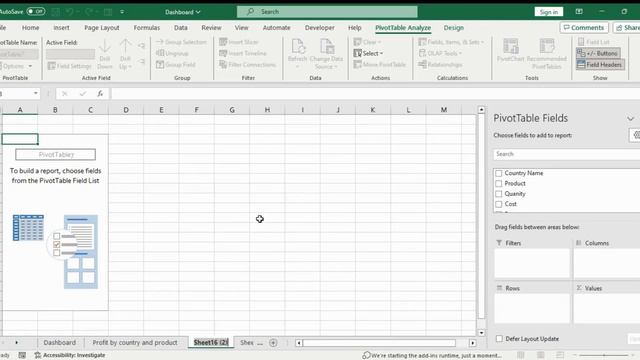Image resolution: width=640 pixels, height=360 pixels.
Task: Open the Select dropdown in Actions
Action: [369, 53]
